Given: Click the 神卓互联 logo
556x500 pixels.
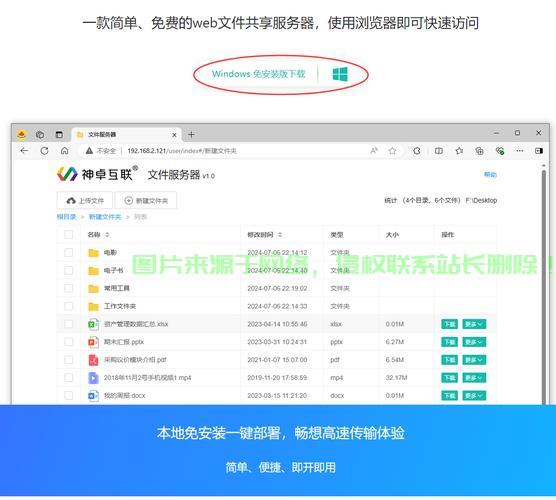Looking at the screenshot, I should pyautogui.click(x=98, y=174).
